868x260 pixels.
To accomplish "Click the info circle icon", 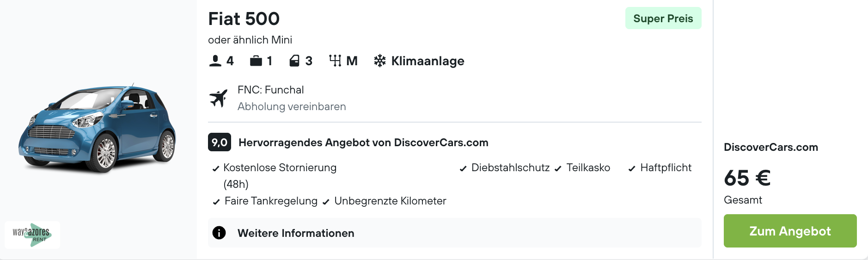I will [219, 233].
